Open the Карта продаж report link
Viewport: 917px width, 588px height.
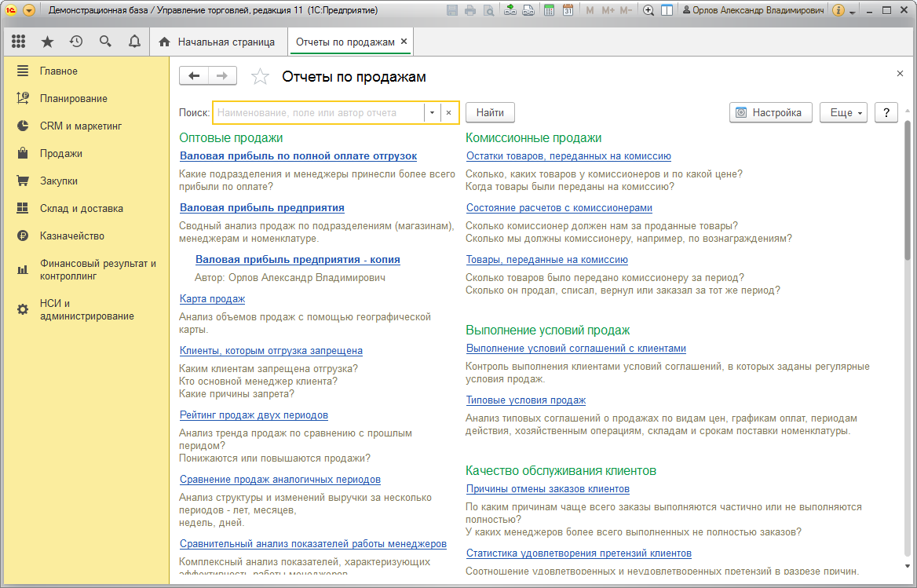click(x=212, y=298)
